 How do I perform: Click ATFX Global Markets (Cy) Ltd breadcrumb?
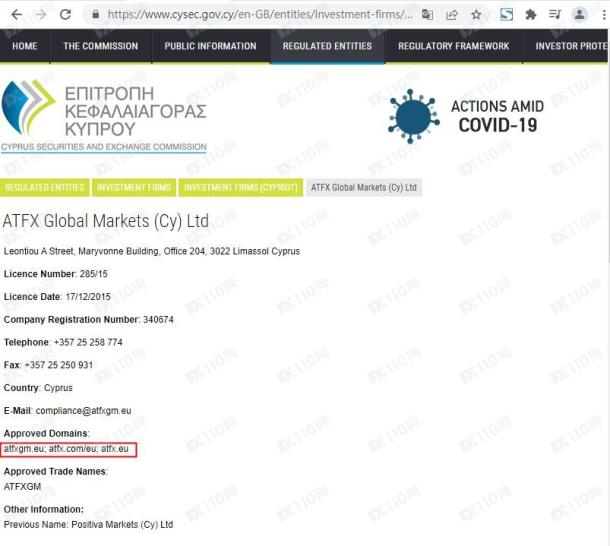pyautogui.click(x=364, y=188)
